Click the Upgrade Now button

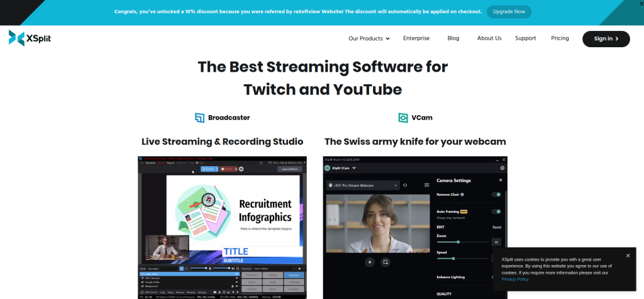tap(509, 12)
